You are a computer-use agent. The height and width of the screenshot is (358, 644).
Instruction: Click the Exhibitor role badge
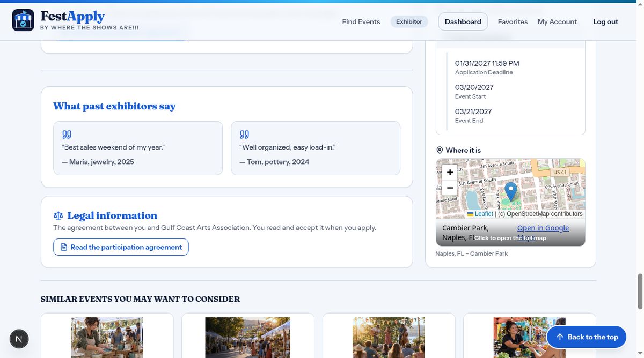409,21
